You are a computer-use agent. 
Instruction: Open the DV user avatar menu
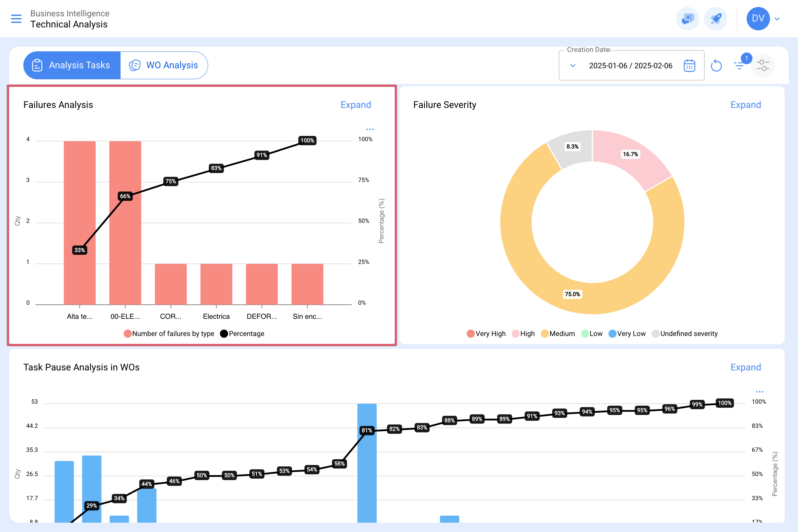[x=758, y=19]
